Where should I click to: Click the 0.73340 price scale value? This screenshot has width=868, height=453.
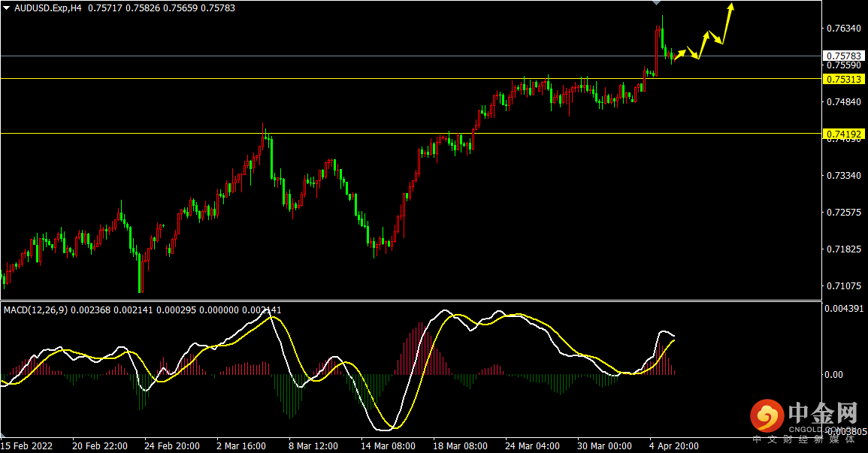click(x=844, y=175)
